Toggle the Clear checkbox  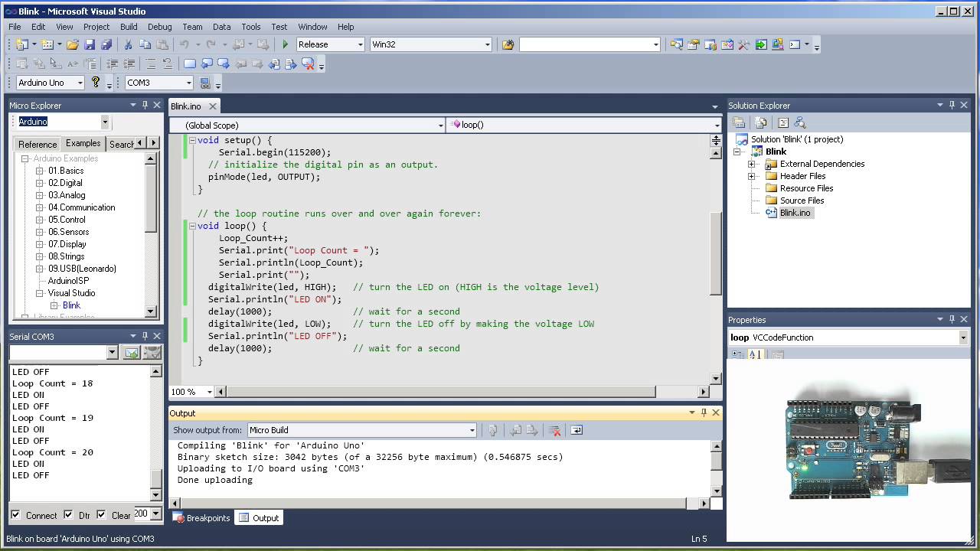[101, 515]
